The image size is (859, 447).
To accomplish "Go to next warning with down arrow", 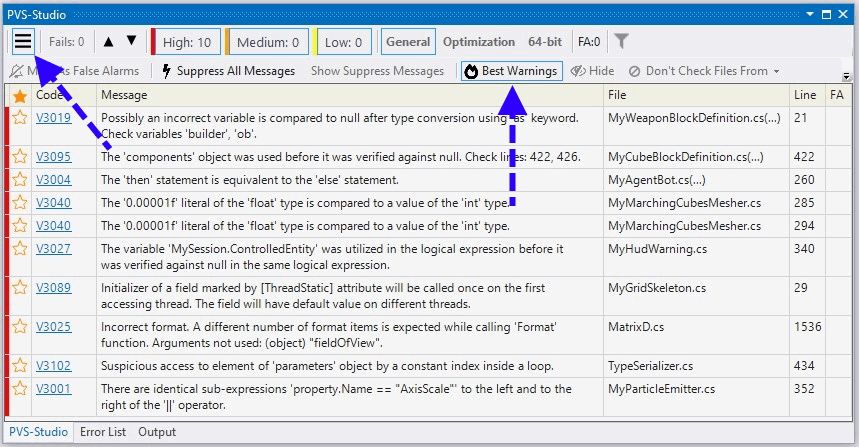I will 131,41.
